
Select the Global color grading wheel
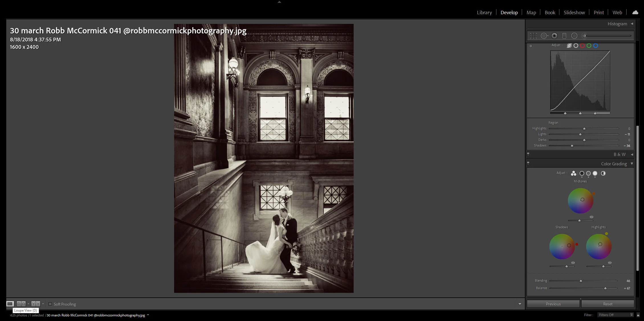[603, 173]
